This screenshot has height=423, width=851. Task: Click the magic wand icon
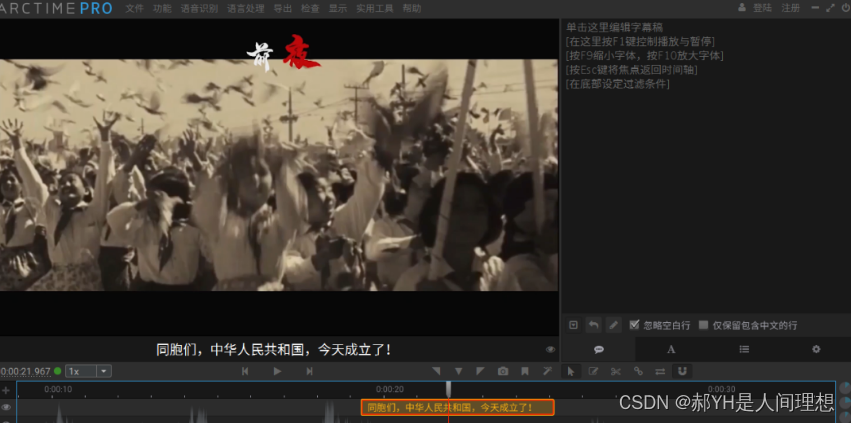[x=547, y=371]
